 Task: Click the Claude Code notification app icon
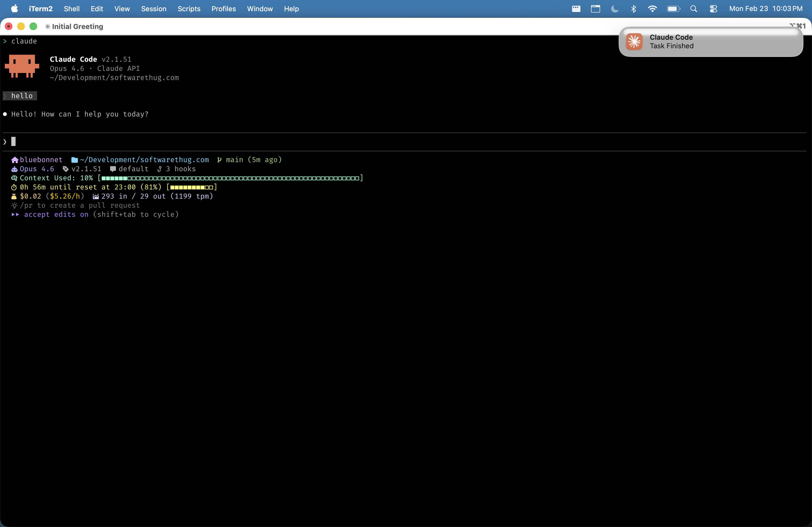point(634,42)
